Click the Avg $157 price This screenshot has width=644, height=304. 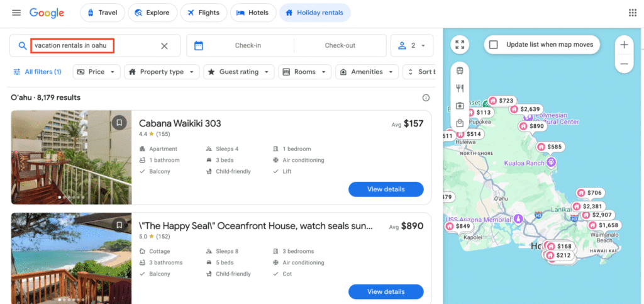point(408,123)
